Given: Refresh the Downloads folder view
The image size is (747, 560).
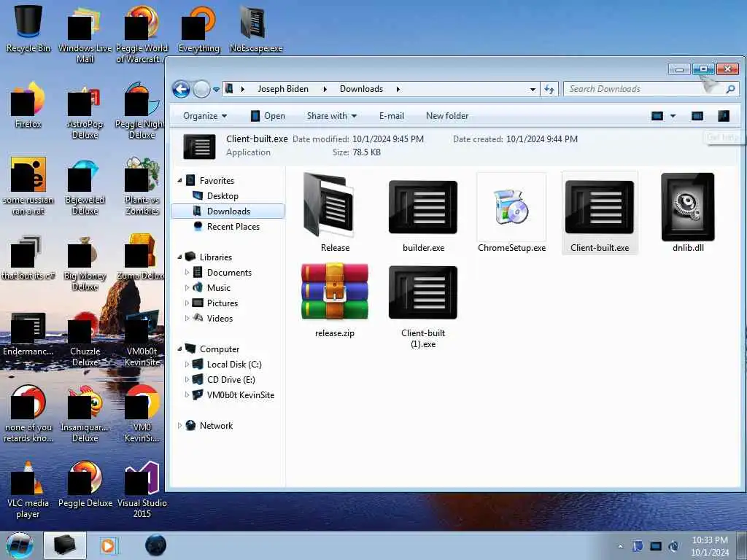Looking at the screenshot, I should click(x=549, y=89).
